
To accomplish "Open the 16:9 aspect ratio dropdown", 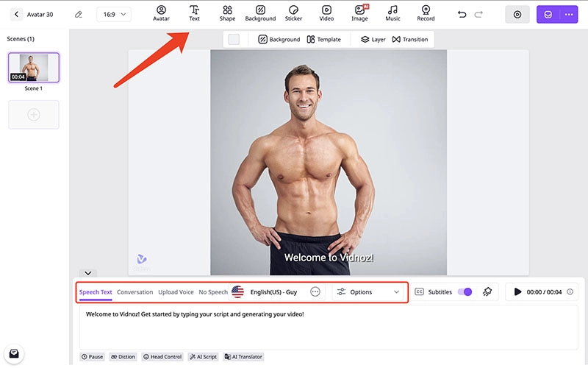I will [x=113, y=14].
